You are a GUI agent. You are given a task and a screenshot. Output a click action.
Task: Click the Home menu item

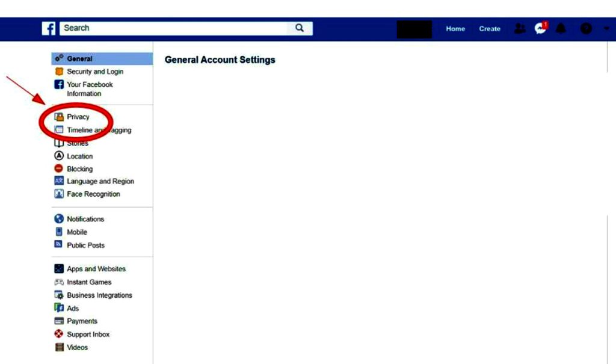click(x=455, y=28)
